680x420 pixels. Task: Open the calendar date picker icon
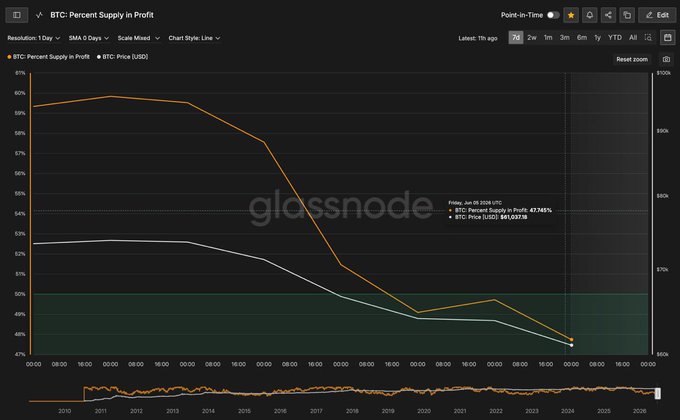point(667,38)
